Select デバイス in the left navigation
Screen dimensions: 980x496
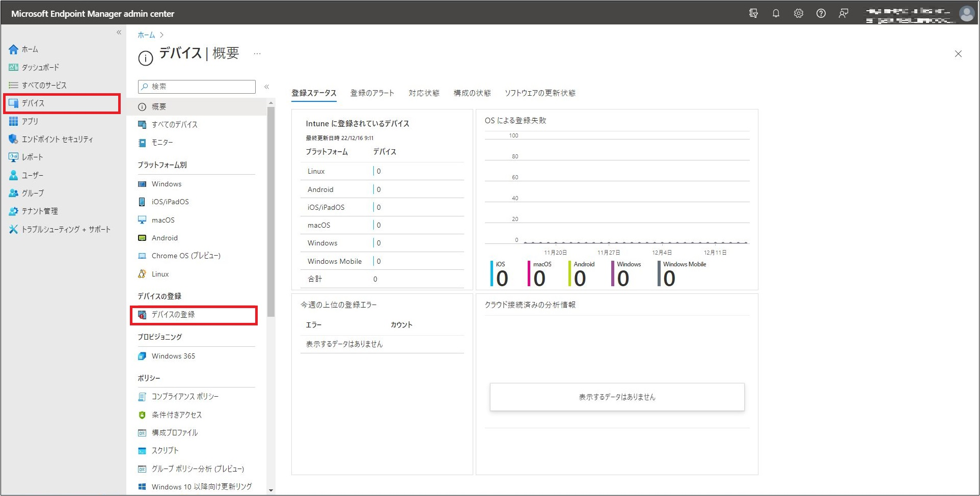tap(62, 103)
